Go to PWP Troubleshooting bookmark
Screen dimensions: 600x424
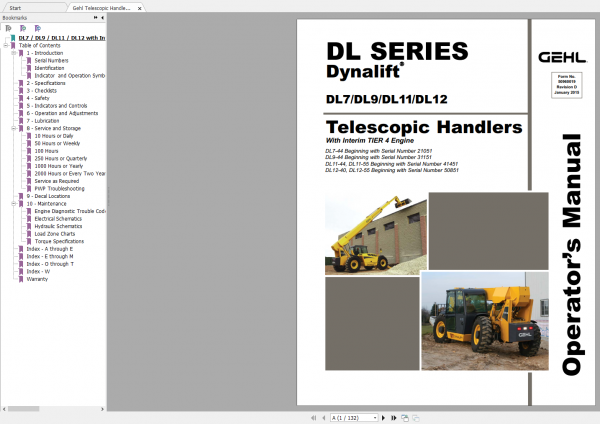click(x=59, y=188)
